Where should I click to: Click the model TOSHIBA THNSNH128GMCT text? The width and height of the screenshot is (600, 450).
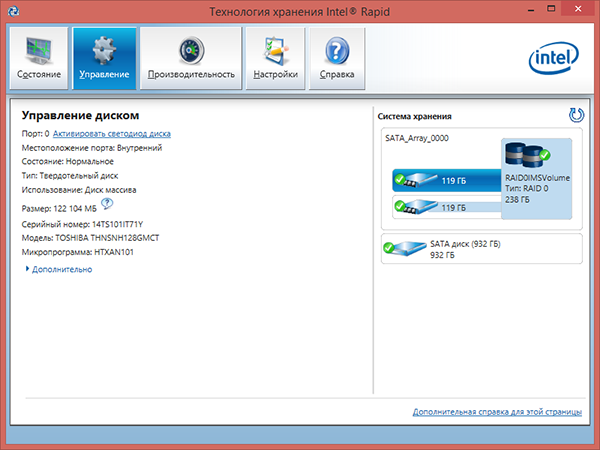tap(107, 238)
